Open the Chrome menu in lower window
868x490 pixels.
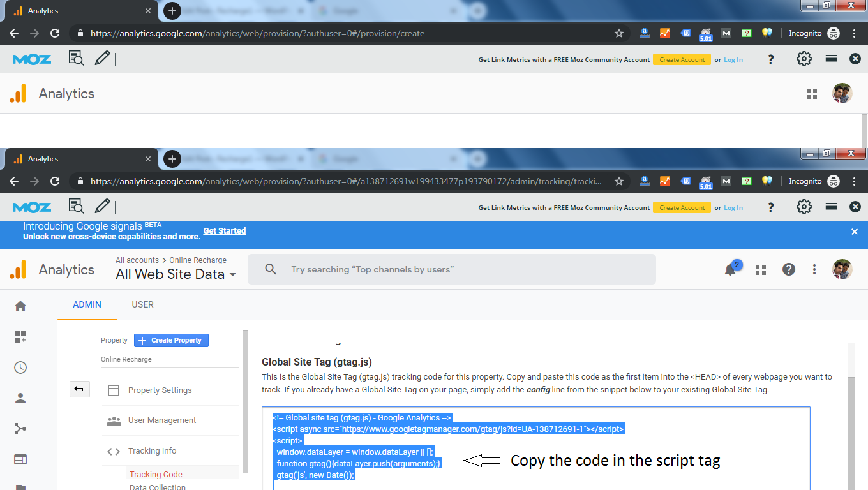coord(854,181)
